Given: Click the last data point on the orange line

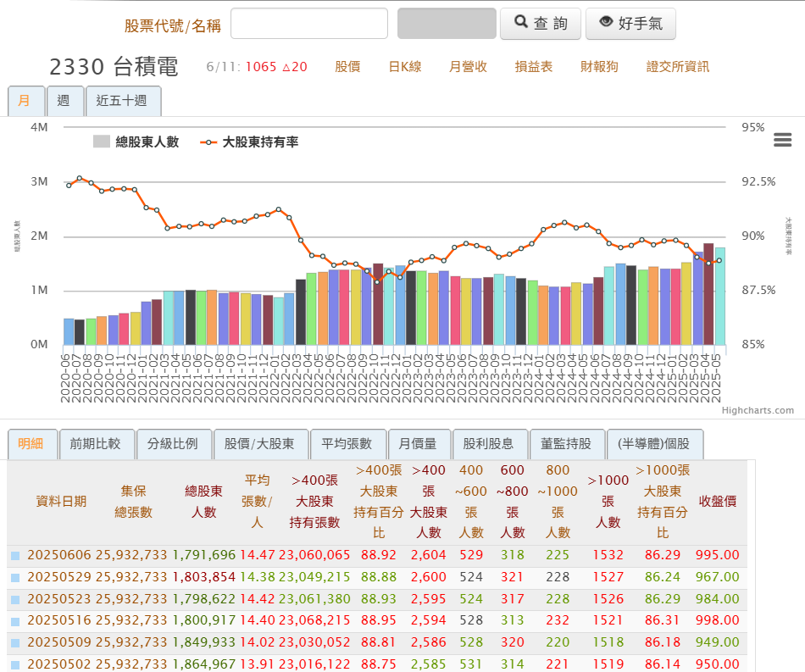Looking at the screenshot, I should [719, 261].
